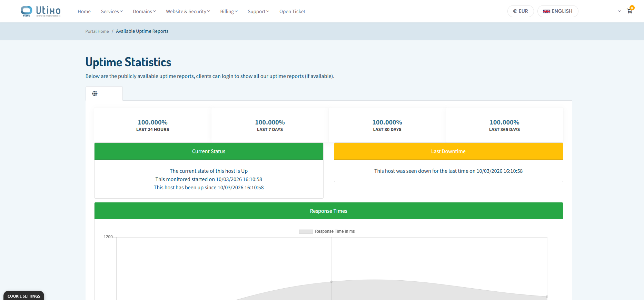644x300 pixels.
Task: Open the Home menu item
Action: tap(84, 11)
